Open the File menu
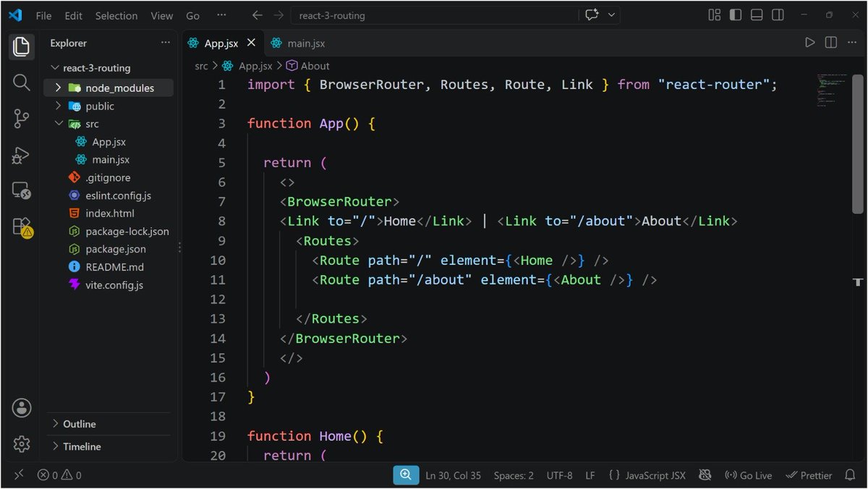Image resolution: width=868 pixels, height=489 pixels. click(x=43, y=15)
